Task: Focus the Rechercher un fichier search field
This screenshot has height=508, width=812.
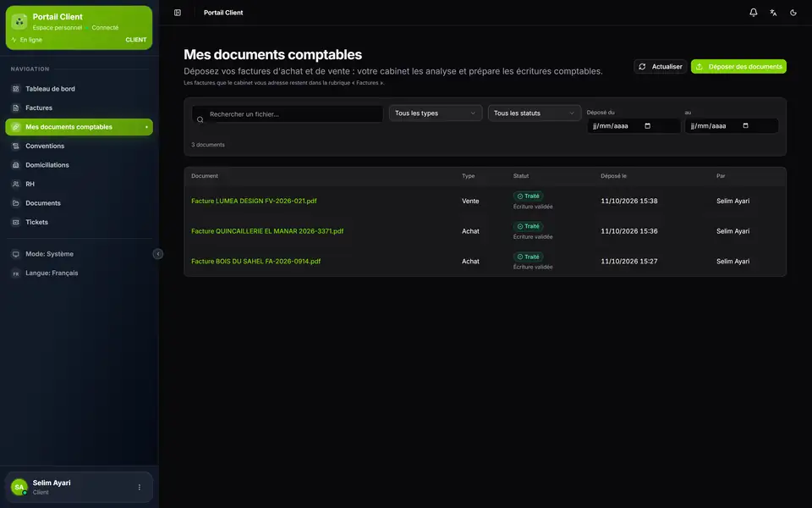Action: [288, 114]
